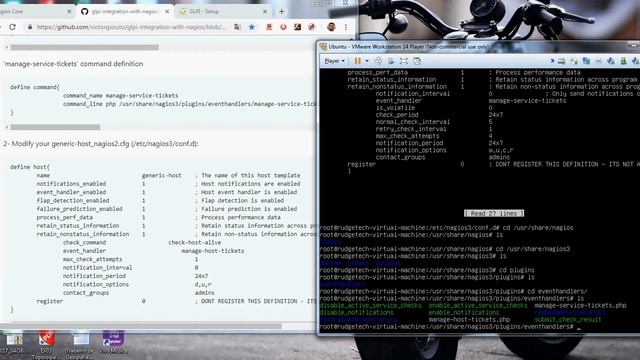Click the CD/DVD device icon in VMware

tap(574, 61)
